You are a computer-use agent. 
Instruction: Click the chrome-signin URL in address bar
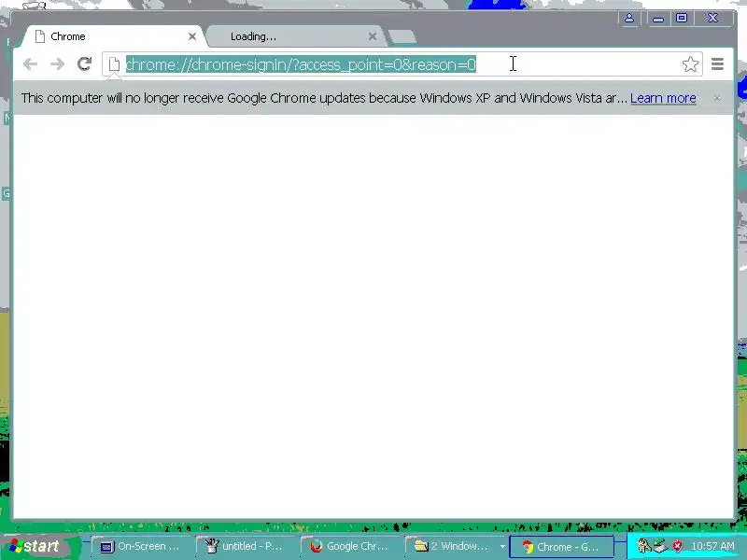[301, 64]
